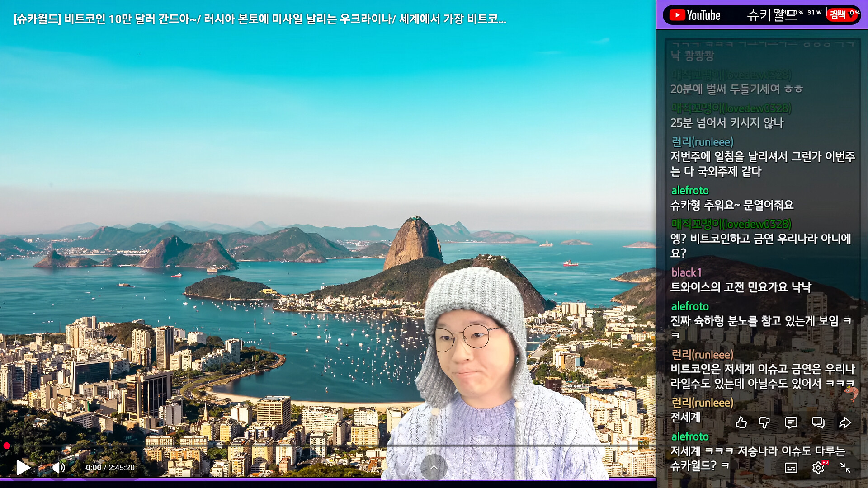Click the YouTube logo in search bar
The height and width of the screenshot is (488, 868).
pyautogui.click(x=694, y=15)
